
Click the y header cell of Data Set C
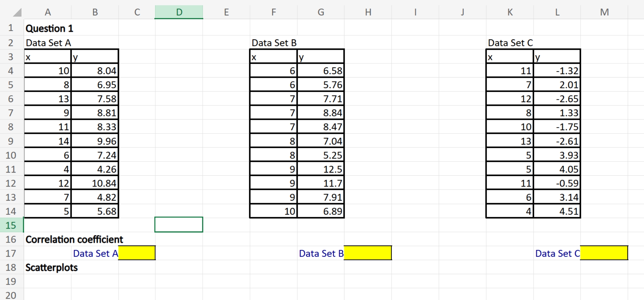557,57
